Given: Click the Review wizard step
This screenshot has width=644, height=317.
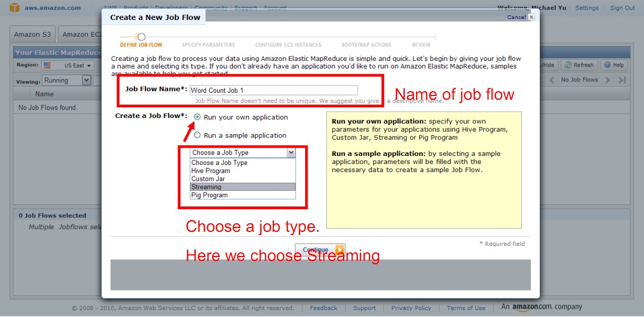Looking at the screenshot, I should click(x=421, y=45).
